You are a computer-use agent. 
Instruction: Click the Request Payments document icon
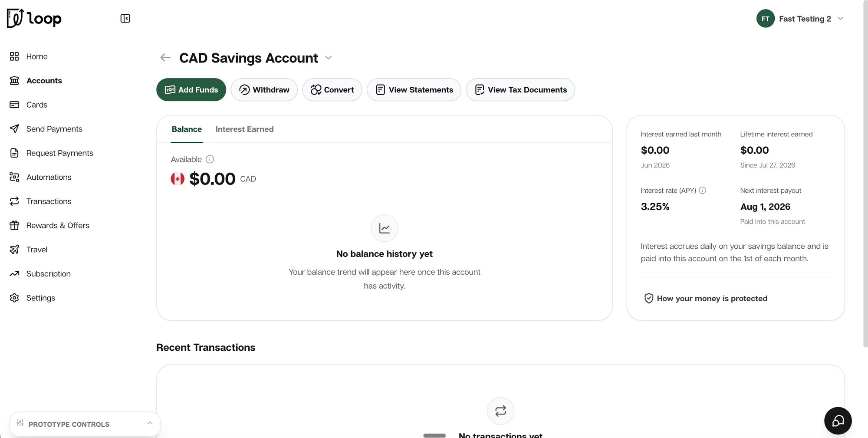[14, 153]
